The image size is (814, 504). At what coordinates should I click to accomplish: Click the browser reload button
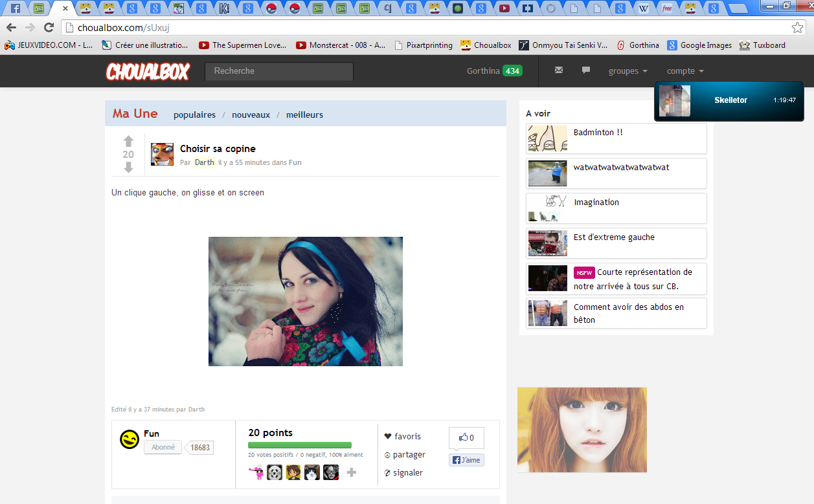point(49,27)
